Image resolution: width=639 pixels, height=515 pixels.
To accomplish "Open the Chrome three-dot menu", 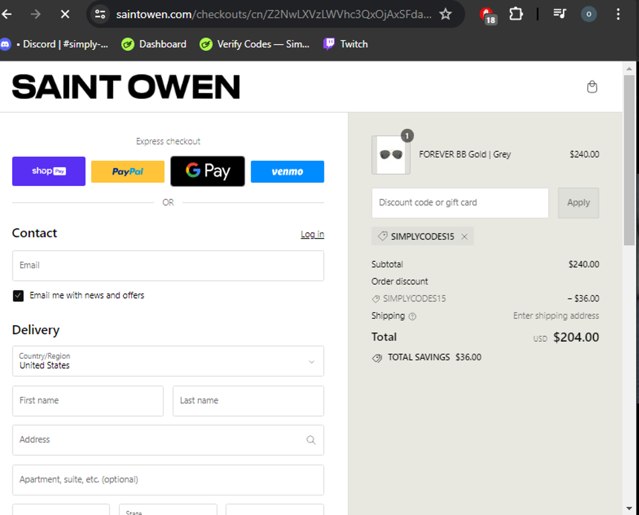I will (x=618, y=14).
